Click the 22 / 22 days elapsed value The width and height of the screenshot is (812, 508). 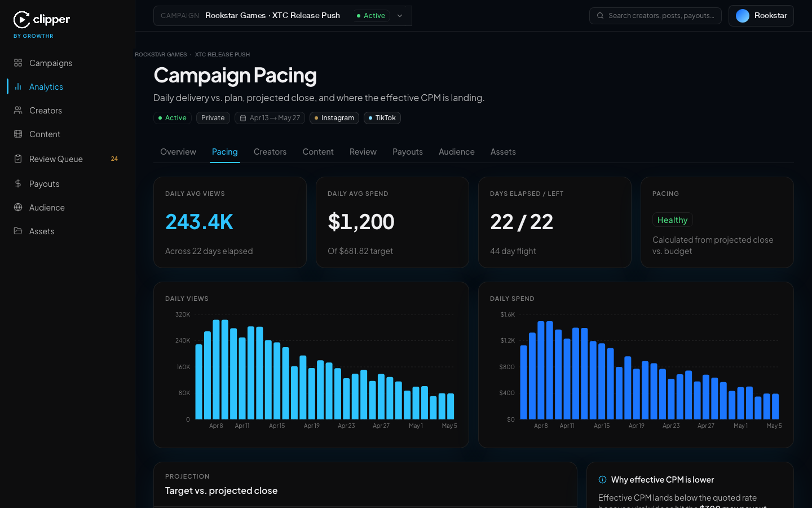(x=522, y=222)
